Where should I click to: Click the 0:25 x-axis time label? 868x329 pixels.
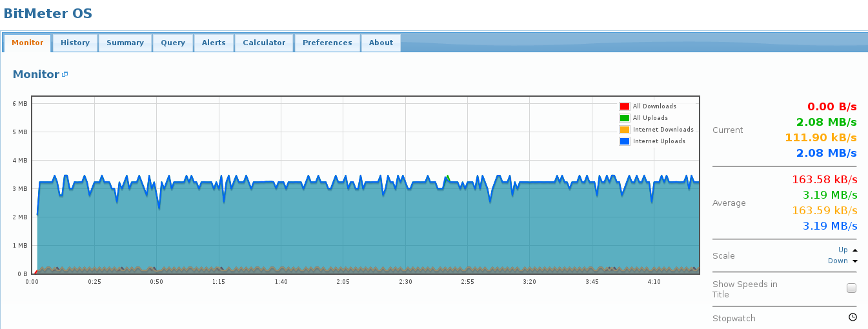click(x=94, y=282)
